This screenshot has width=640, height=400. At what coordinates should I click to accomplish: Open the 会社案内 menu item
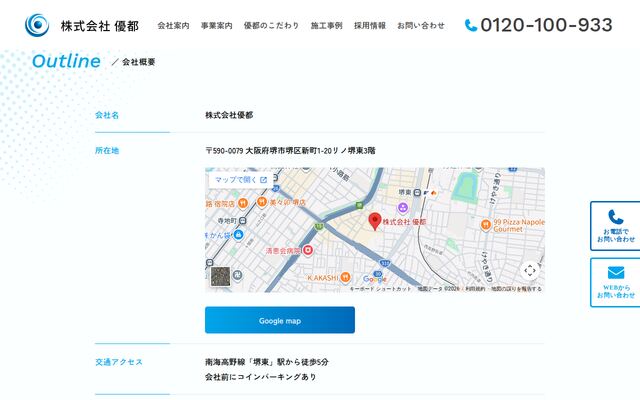point(173,26)
